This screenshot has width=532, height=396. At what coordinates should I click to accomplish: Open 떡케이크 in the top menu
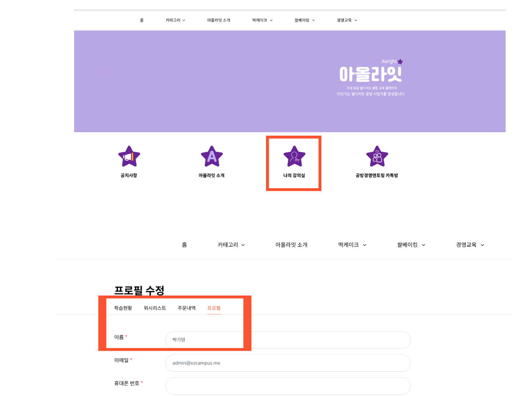click(259, 20)
